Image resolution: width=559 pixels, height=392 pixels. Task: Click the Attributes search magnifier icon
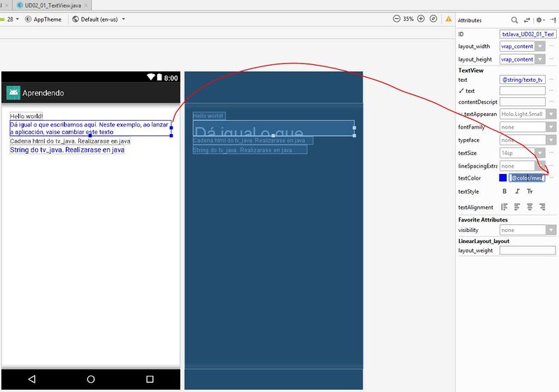coord(514,20)
